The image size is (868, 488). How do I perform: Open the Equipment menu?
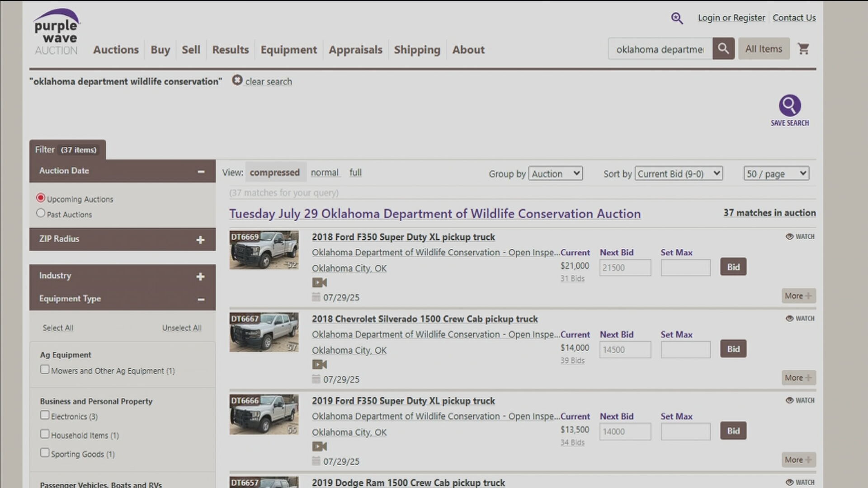[289, 50]
